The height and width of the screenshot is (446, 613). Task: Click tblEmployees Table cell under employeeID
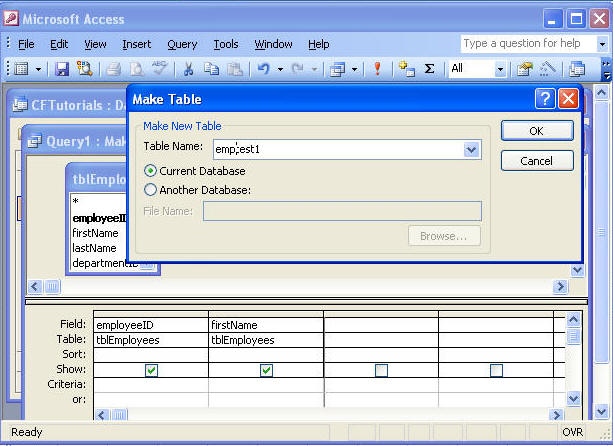point(151,340)
